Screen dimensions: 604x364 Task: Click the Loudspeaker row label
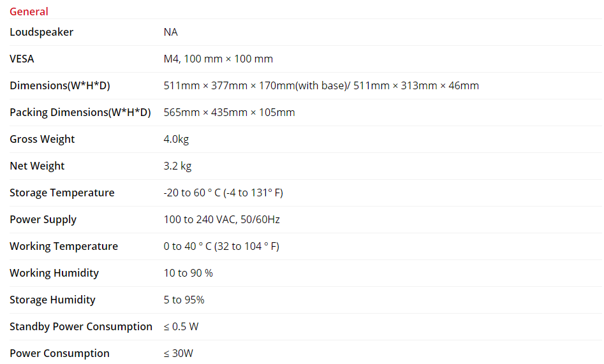(x=41, y=32)
